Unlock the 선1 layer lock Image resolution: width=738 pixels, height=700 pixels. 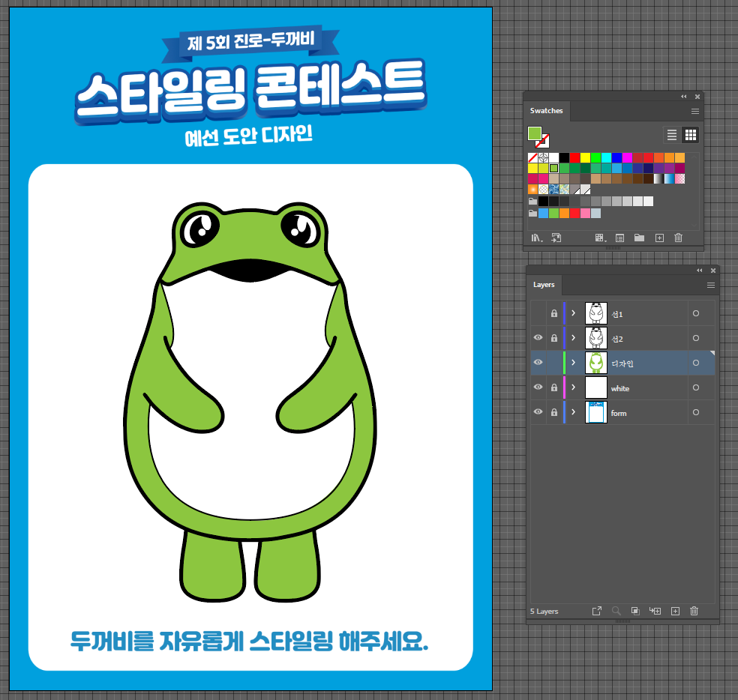pyautogui.click(x=554, y=313)
